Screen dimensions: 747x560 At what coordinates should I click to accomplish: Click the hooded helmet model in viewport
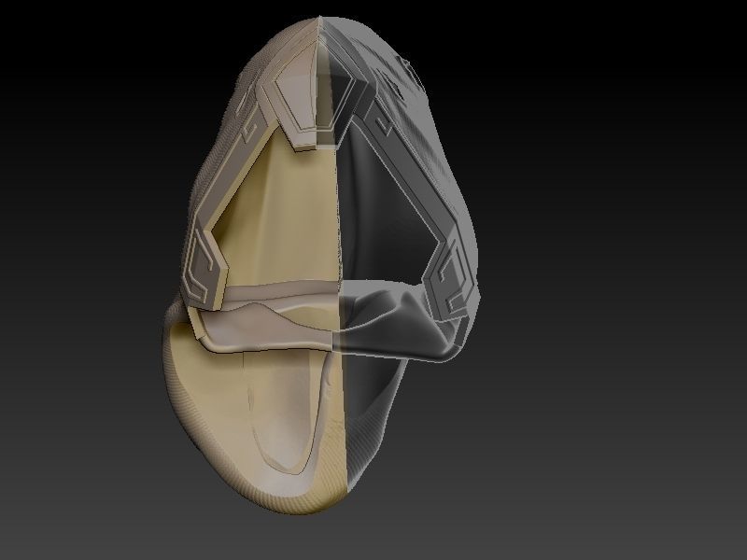(x=320, y=265)
